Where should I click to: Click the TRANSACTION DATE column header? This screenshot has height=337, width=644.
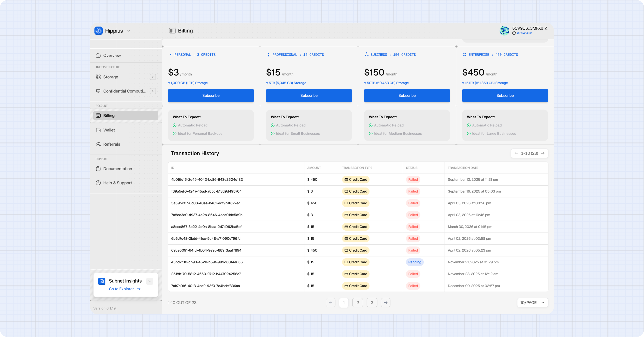pos(463,168)
